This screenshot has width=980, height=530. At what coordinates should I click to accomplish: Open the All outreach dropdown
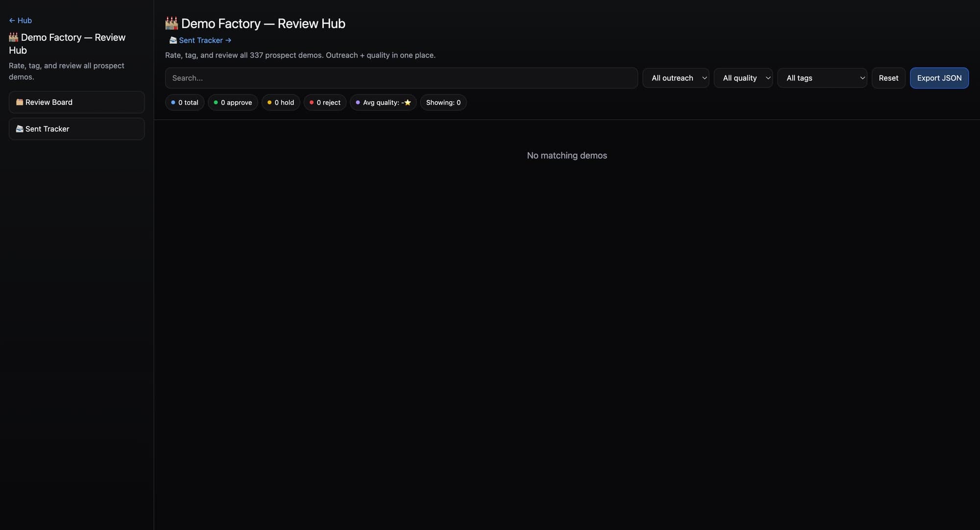coord(676,78)
